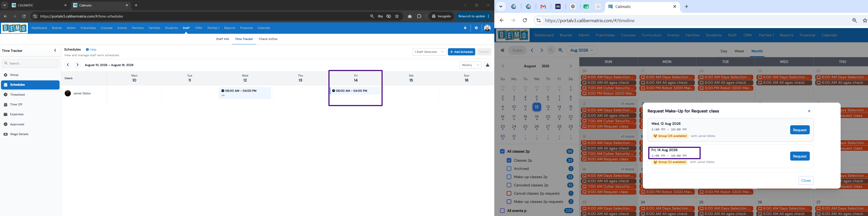The image size is (868, 216).
Task: Go to the next week of schedules
Action: tap(77, 65)
